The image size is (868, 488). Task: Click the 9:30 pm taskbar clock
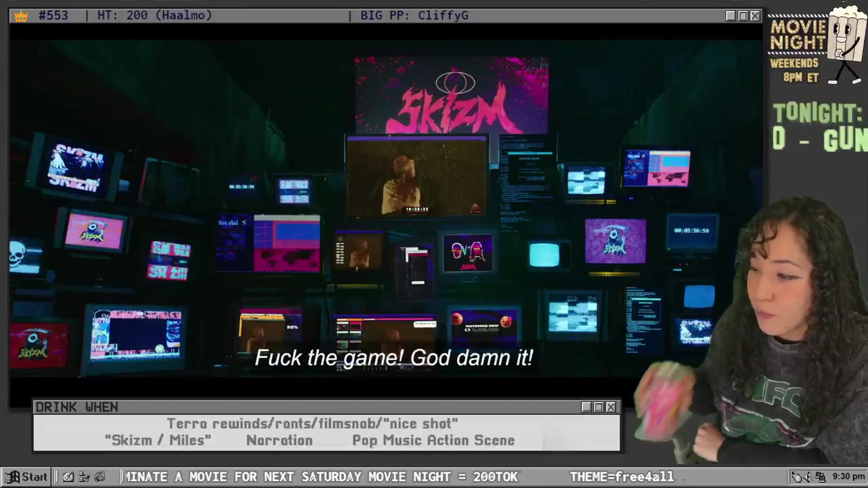(848, 476)
